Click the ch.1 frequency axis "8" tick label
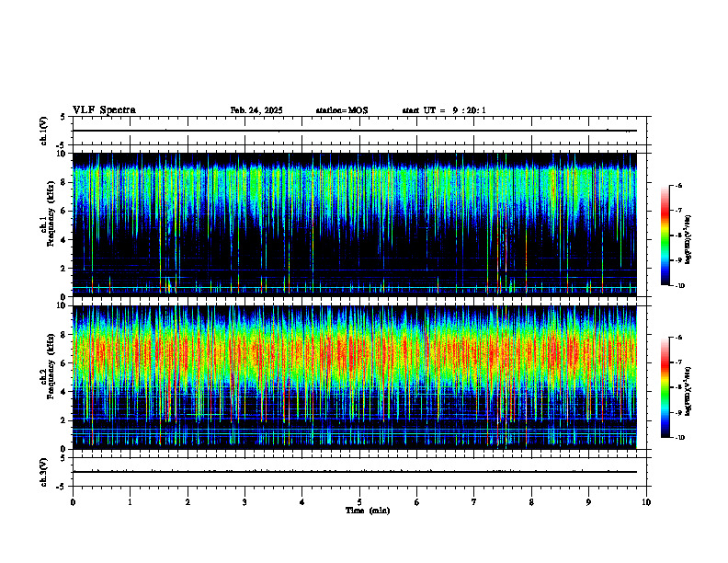This screenshot has height=563, width=728. click(63, 182)
